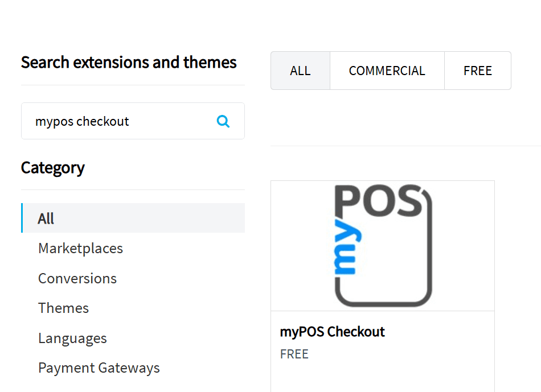Select the All category
This screenshot has width=541, height=392.
pos(46,218)
